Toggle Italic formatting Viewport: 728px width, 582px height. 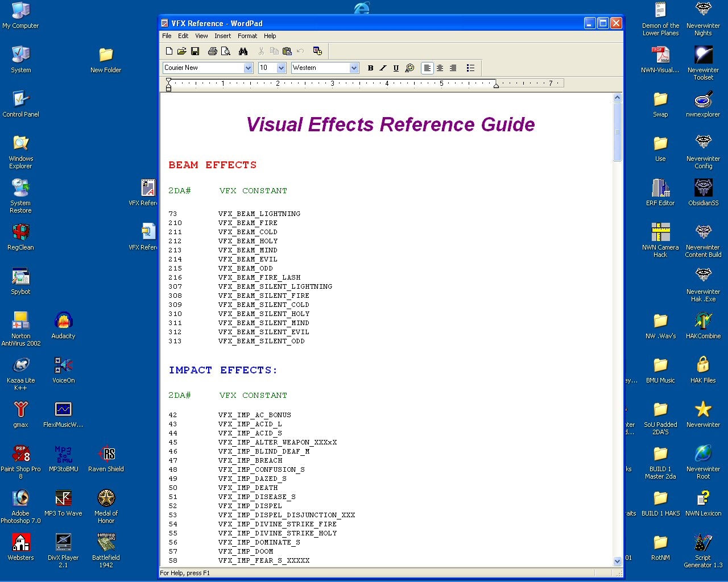click(x=383, y=68)
